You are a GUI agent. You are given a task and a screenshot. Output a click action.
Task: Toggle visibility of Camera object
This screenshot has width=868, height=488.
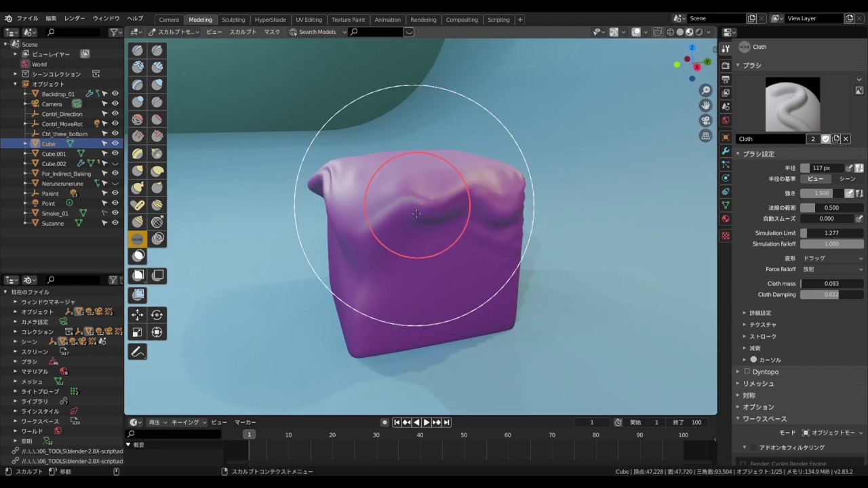coord(115,104)
